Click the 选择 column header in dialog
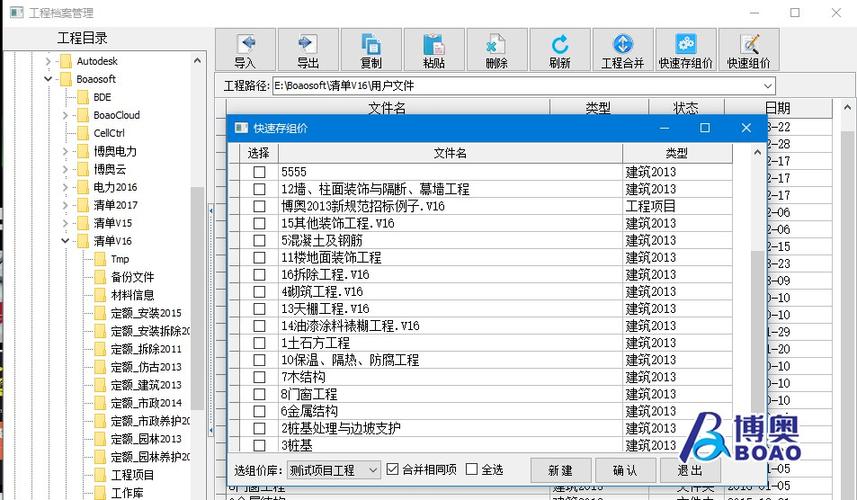 (x=259, y=153)
